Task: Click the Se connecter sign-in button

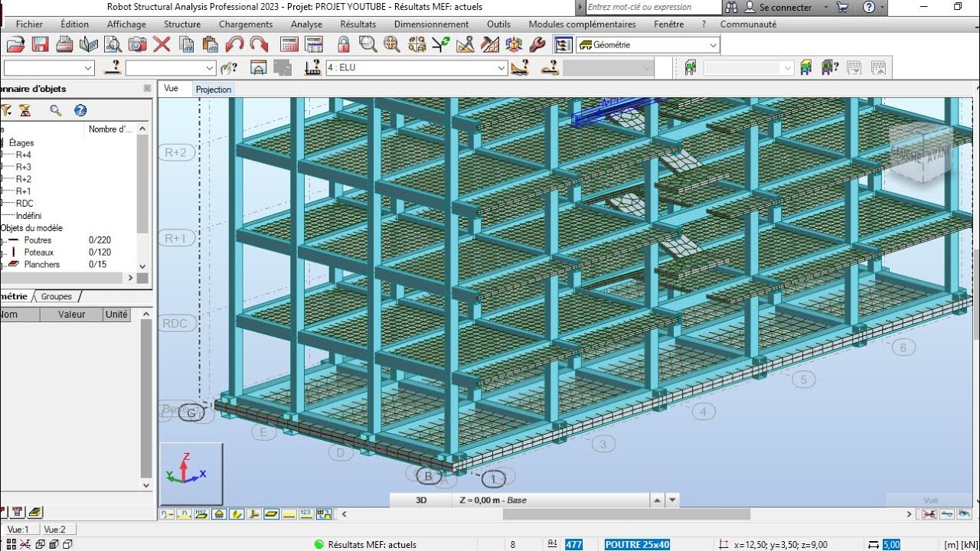Action: click(785, 7)
